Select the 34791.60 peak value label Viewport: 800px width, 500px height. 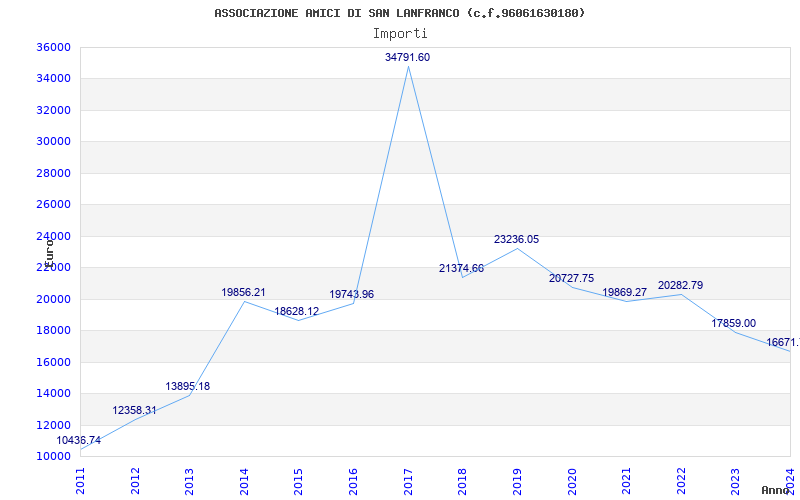(407, 57)
